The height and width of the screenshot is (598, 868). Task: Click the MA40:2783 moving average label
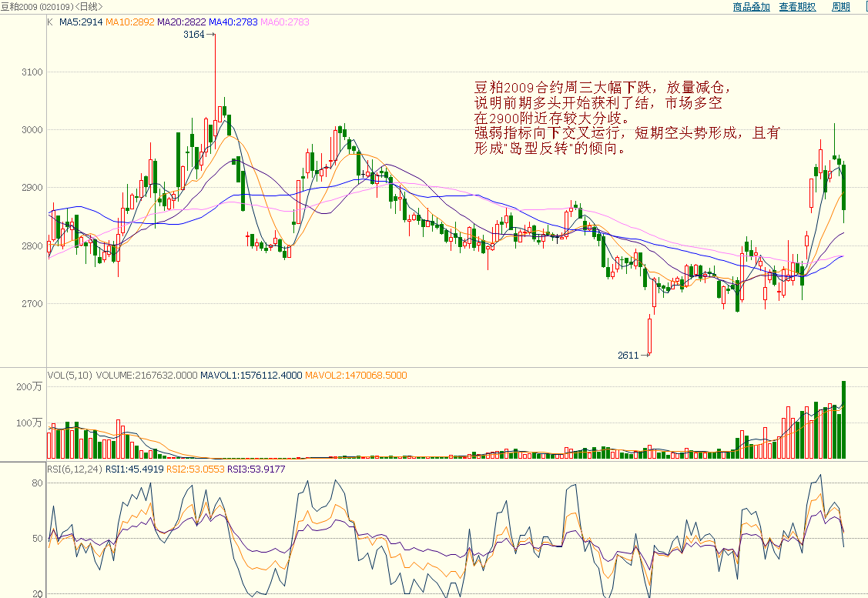[x=233, y=22]
